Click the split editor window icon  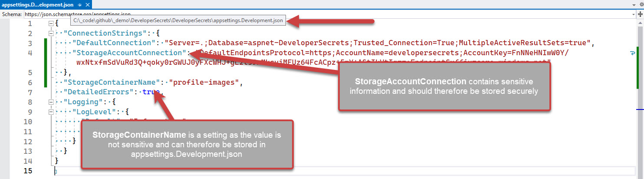click(x=640, y=14)
